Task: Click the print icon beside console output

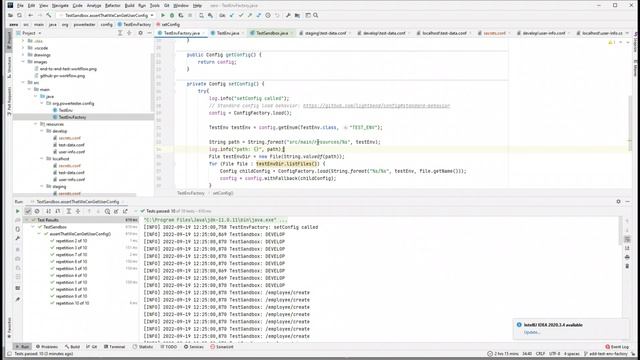Action: (x=627, y=257)
